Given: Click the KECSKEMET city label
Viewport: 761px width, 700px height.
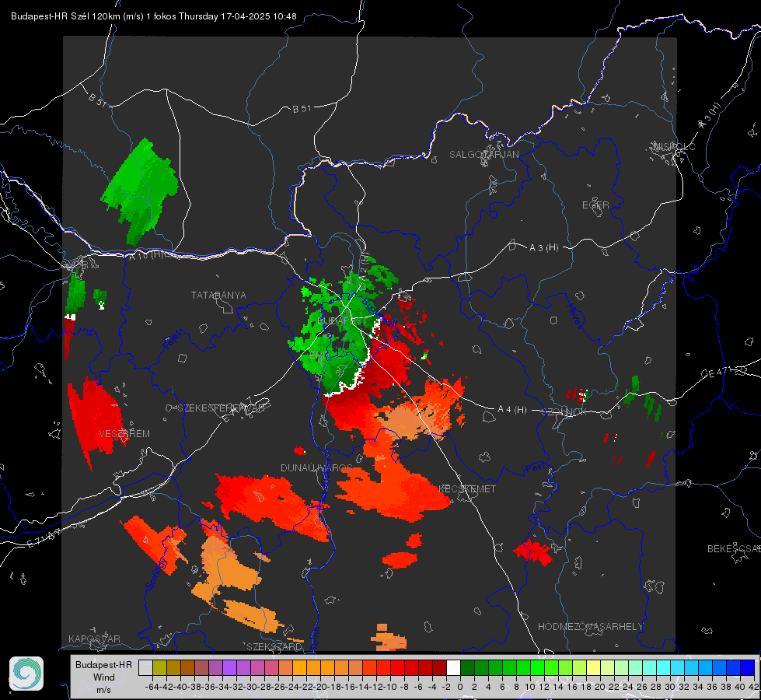Looking at the screenshot, I should coord(467,489).
